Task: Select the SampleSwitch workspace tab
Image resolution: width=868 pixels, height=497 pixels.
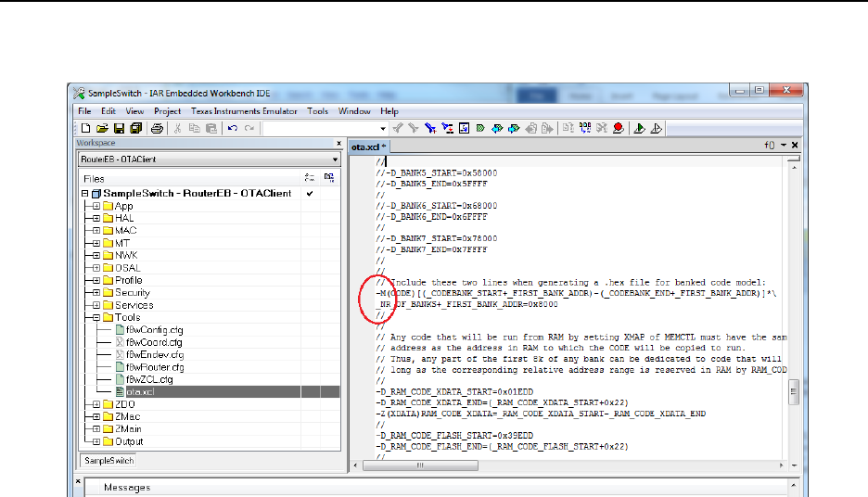Action: pos(109,461)
